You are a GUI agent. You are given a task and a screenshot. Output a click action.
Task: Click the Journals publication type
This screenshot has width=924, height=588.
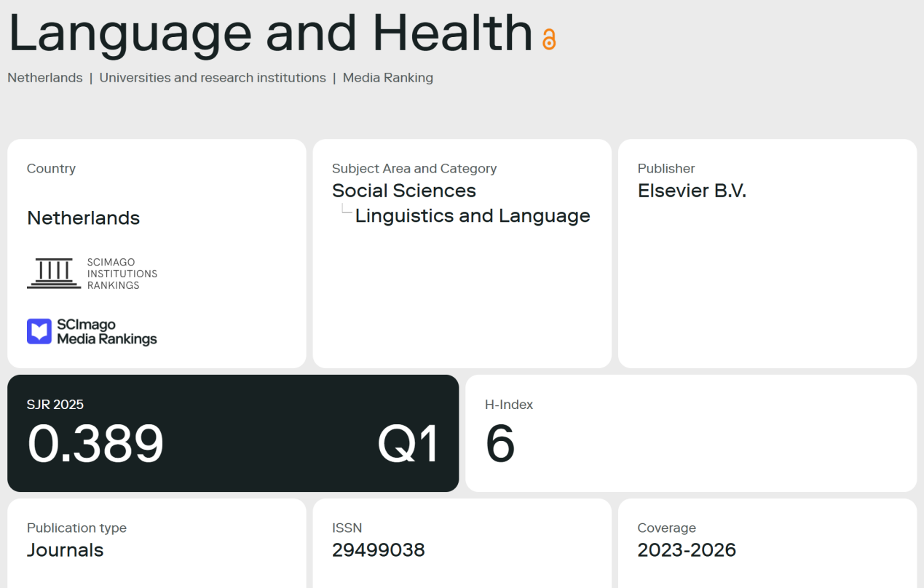coord(66,550)
